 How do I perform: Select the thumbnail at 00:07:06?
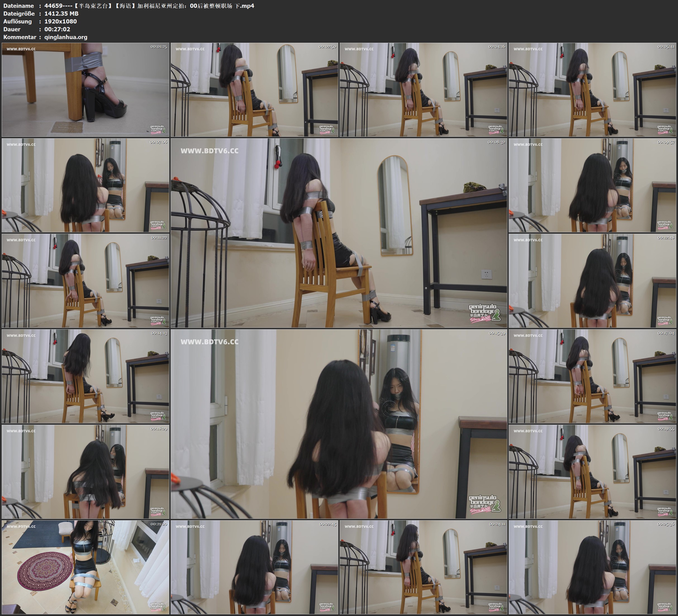click(x=85, y=185)
